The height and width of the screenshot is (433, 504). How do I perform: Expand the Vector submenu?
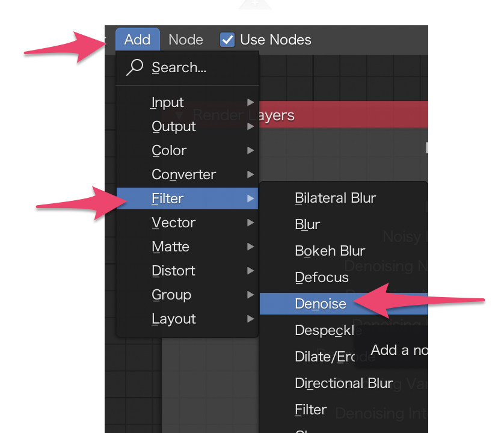point(188,223)
